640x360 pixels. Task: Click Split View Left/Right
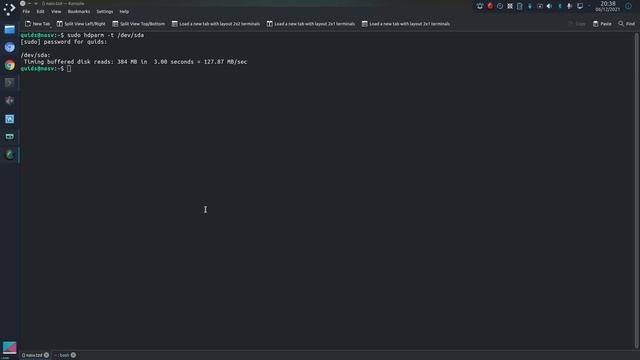coord(81,24)
